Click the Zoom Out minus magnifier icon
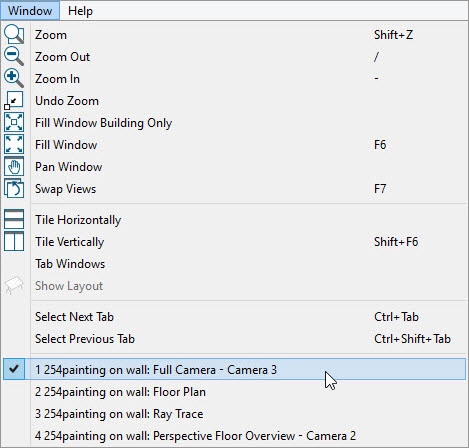This screenshot has width=469, height=448. [x=14, y=56]
